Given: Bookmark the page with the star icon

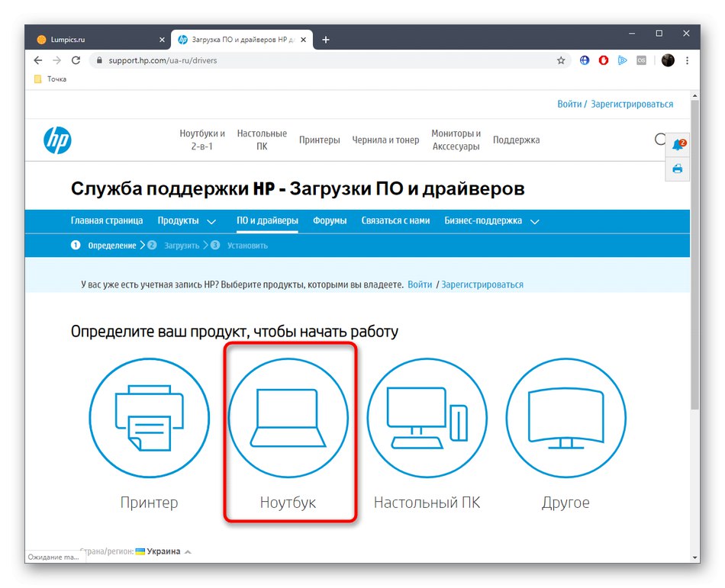Looking at the screenshot, I should [x=561, y=59].
